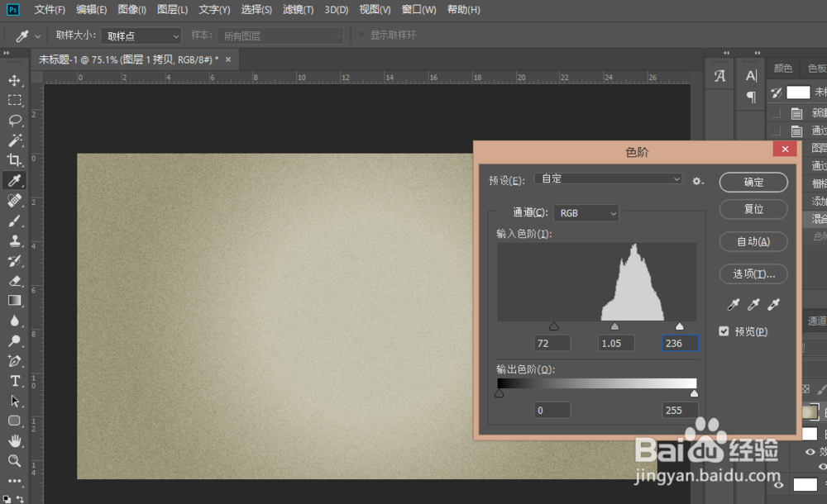
Task: Enable the 显示取样环 option in the options bar
Action: (361, 35)
